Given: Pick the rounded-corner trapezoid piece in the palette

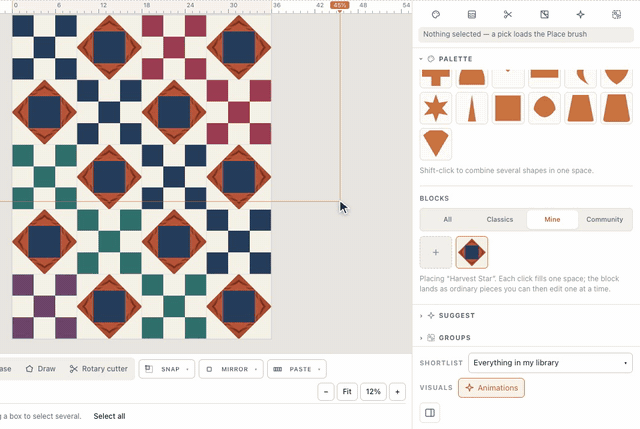Looking at the screenshot, I should pyautogui.click(x=616, y=108).
